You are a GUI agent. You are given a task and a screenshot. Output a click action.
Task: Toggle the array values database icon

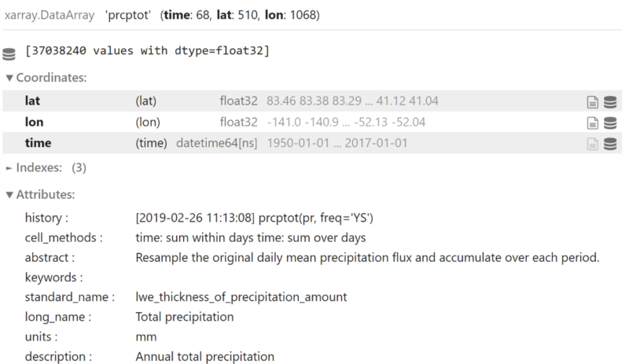(9, 53)
